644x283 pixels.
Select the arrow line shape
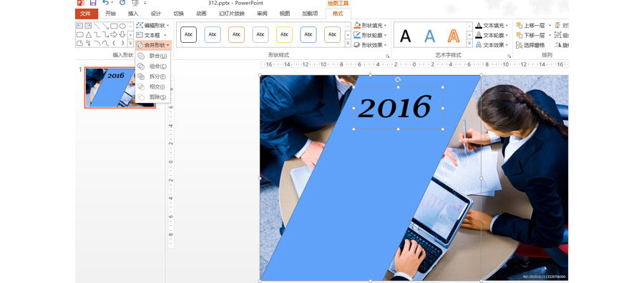(106, 26)
